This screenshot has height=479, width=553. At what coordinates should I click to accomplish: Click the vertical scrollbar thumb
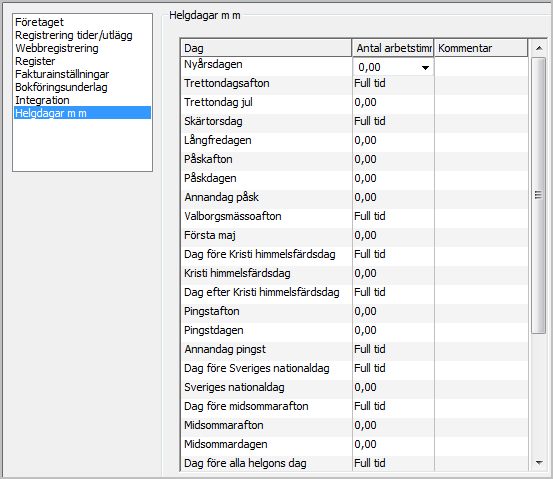coord(539,195)
